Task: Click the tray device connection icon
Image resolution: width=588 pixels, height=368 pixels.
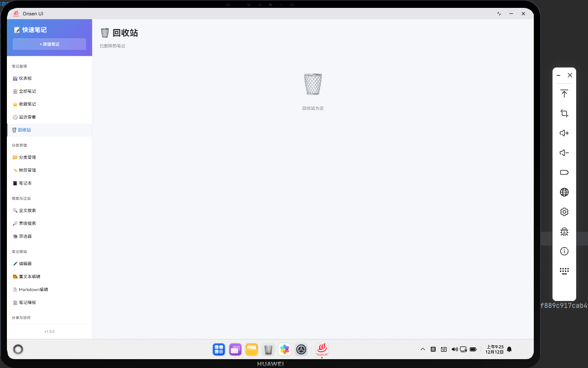Action: 463,349
